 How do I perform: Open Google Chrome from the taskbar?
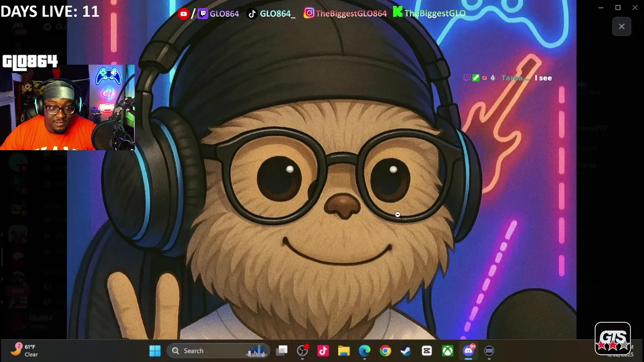(x=385, y=350)
